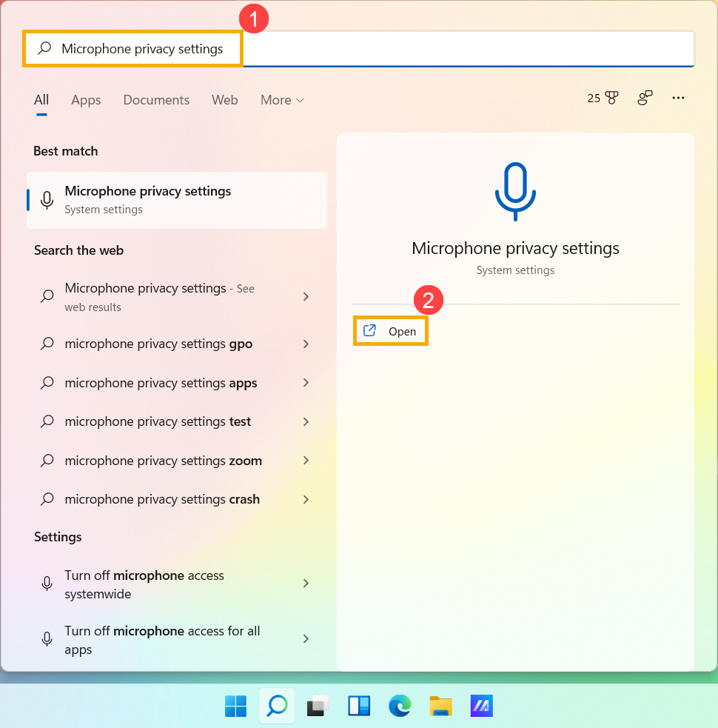Open 'Turn off microphone access systemwide' setting
718x728 pixels.
[x=177, y=584]
